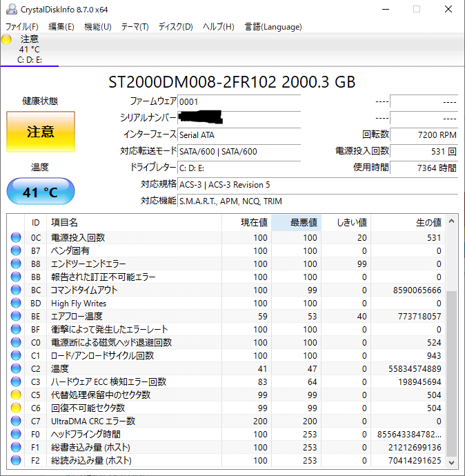Click the yellow caution icon for attribute C6

tap(16, 408)
